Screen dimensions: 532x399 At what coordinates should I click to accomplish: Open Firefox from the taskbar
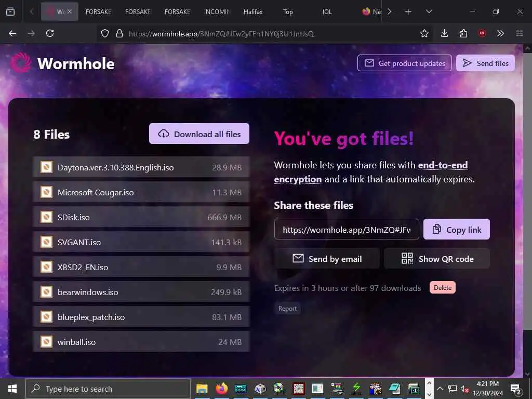[x=221, y=389]
